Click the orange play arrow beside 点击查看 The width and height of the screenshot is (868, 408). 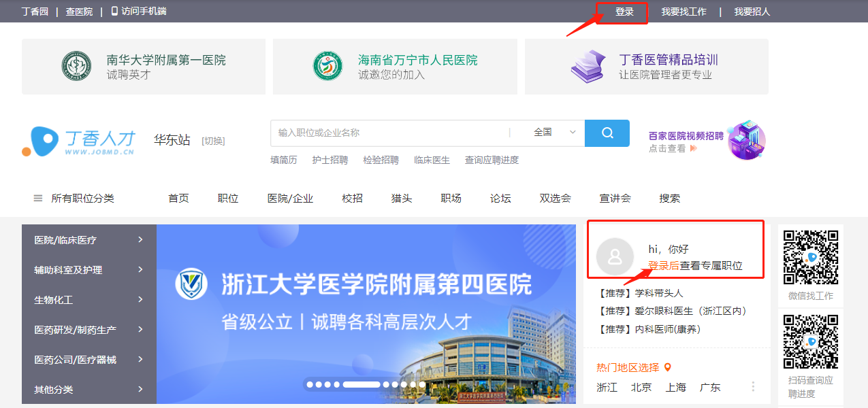[694, 148]
